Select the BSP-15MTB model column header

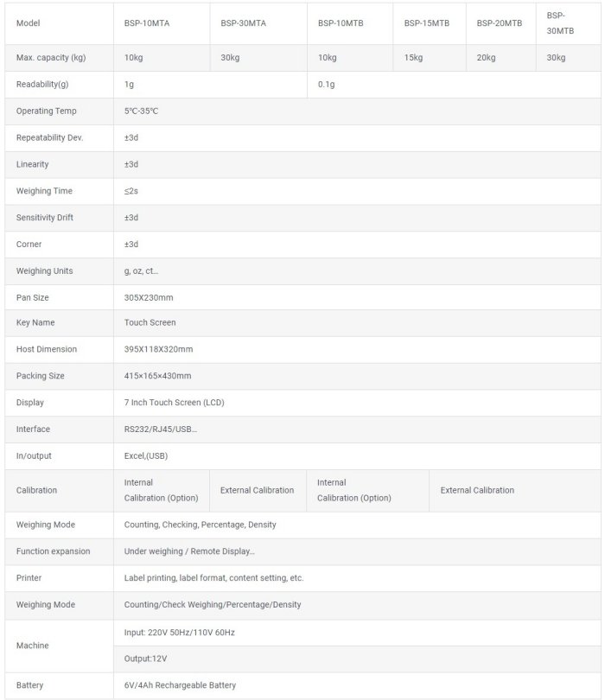pyautogui.click(x=426, y=23)
